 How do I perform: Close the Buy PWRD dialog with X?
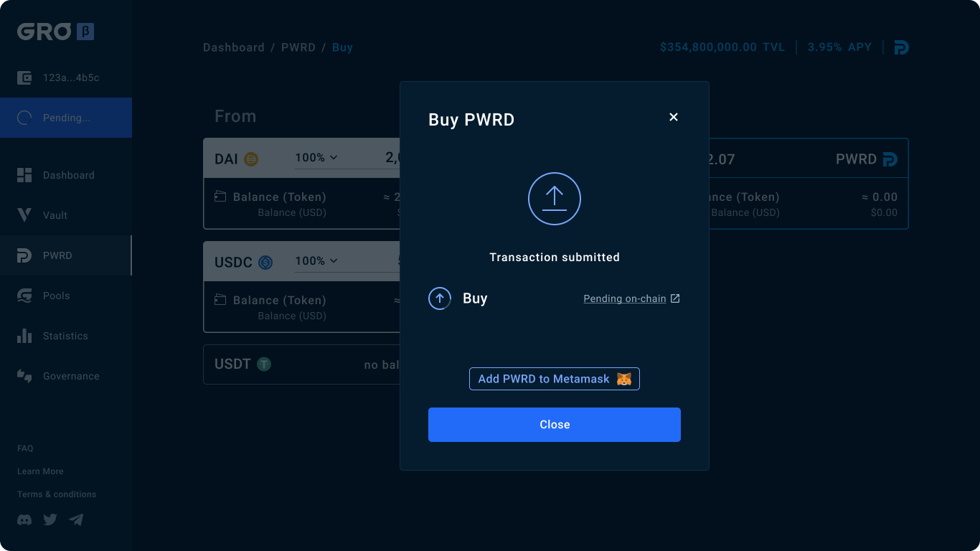[x=674, y=117]
